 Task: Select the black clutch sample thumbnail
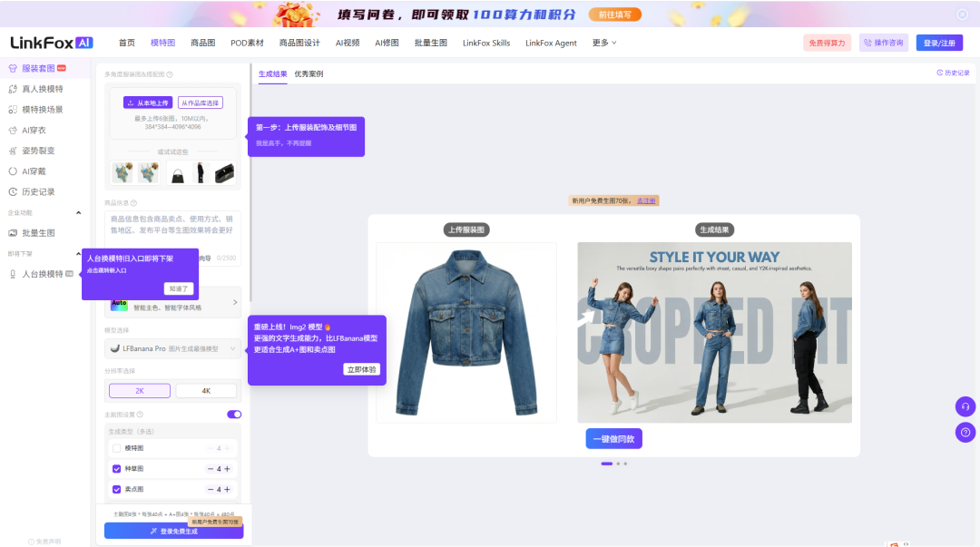(x=224, y=172)
